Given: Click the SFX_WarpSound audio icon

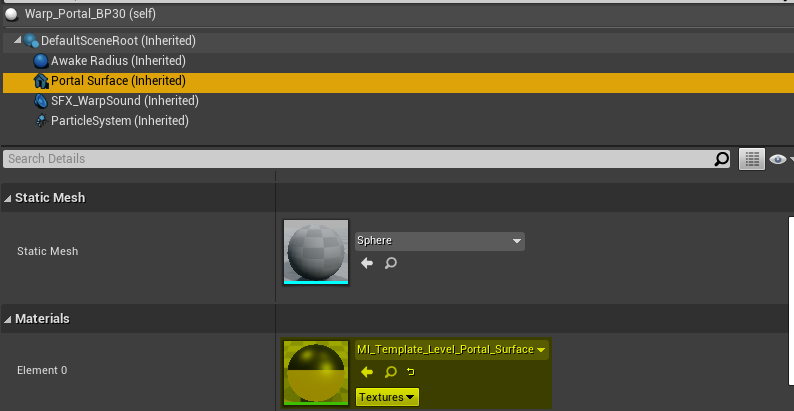Looking at the screenshot, I should 41,101.
